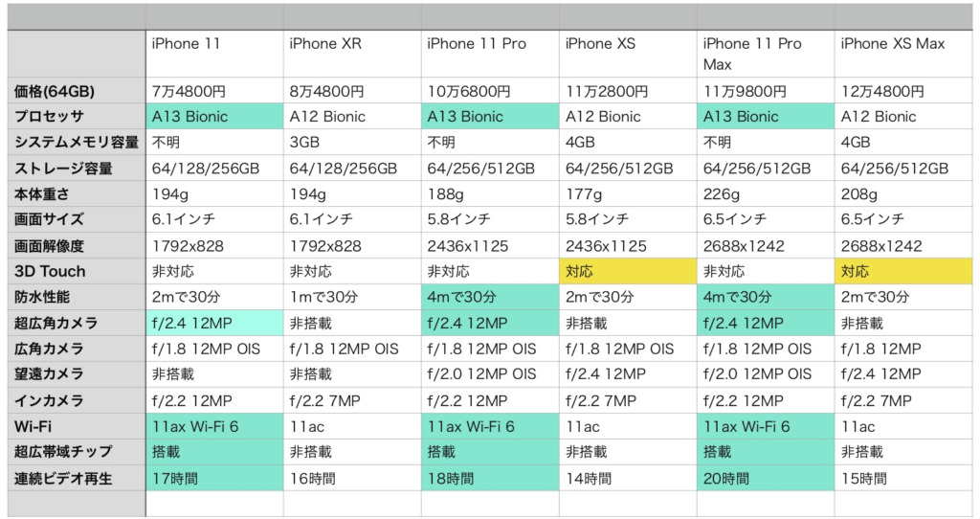Screen dimensions: 980x519
Task: Select the yellow 対応 cell for iPhone XS
Action: point(628,271)
